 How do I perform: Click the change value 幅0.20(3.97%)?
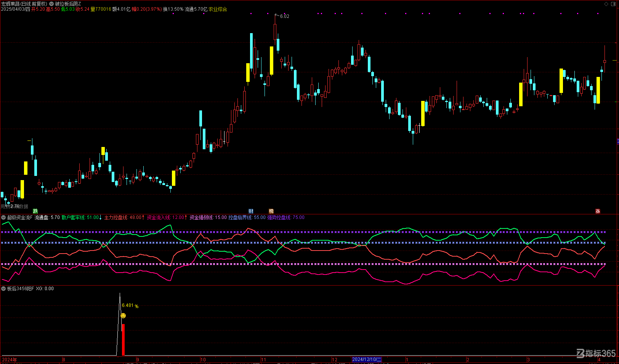point(147,9)
